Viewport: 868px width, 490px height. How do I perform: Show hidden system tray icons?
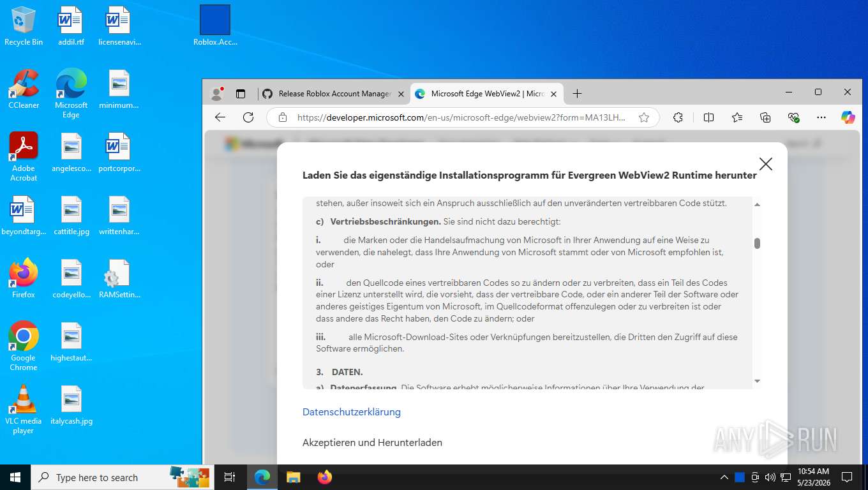(x=724, y=477)
